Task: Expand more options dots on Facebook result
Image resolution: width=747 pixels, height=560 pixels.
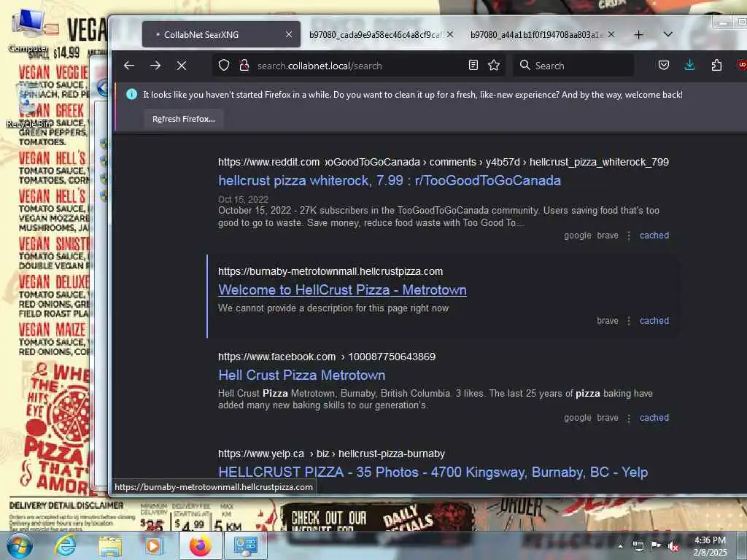Action: pyautogui.click(x=629, y=418)
